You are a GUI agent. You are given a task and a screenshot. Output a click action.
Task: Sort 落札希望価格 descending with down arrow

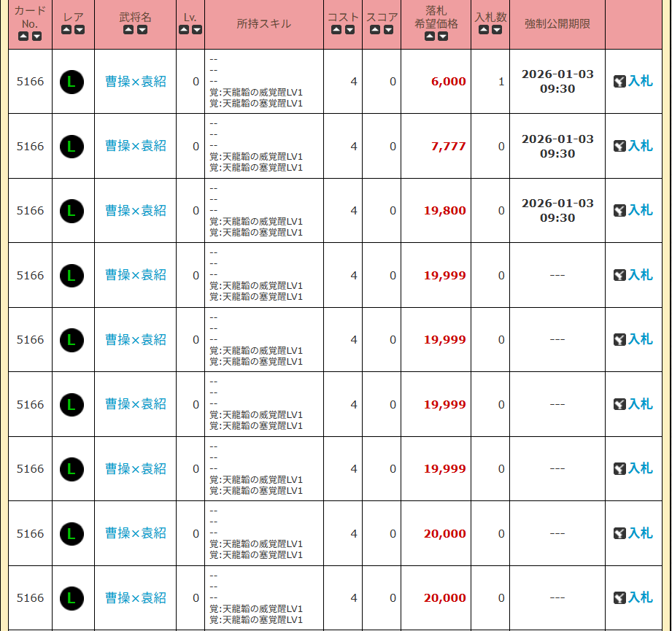(x=442, y=36)
